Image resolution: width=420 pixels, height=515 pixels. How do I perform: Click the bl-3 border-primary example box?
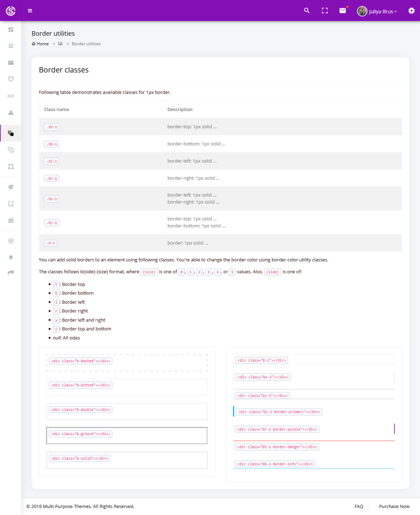coord(314,412)
